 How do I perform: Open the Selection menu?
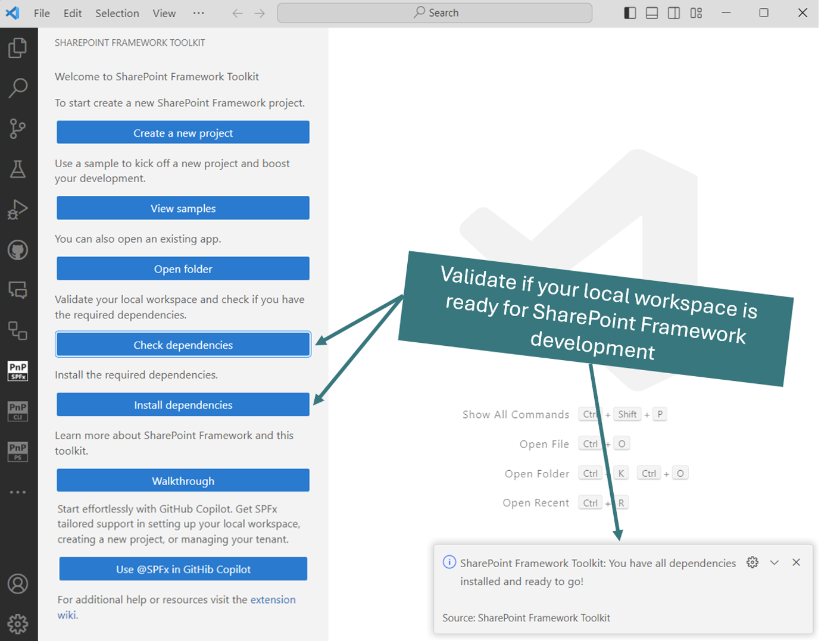click(x=117, y=13)
